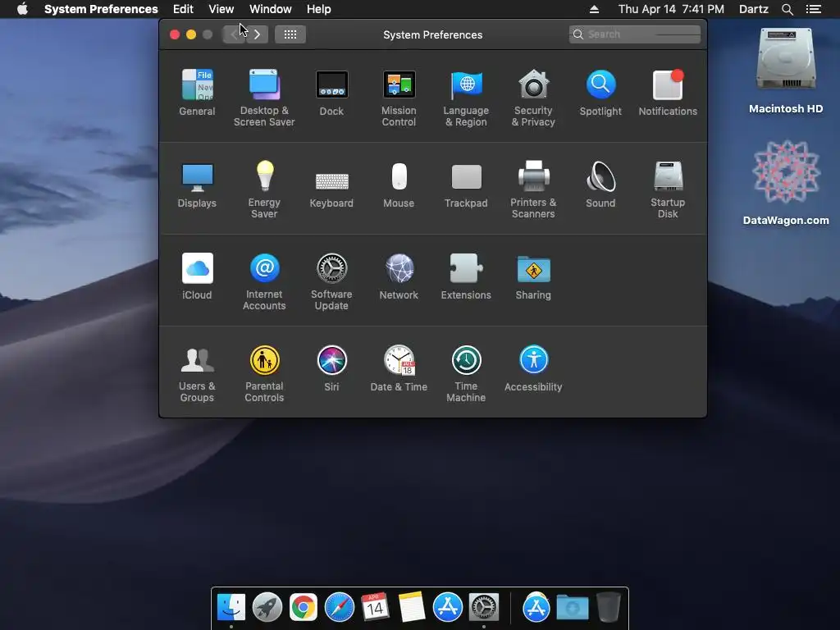This screenshot has width=840, height=630.
Task: Open Calendar from the Dock
Action: pos(375,607)
